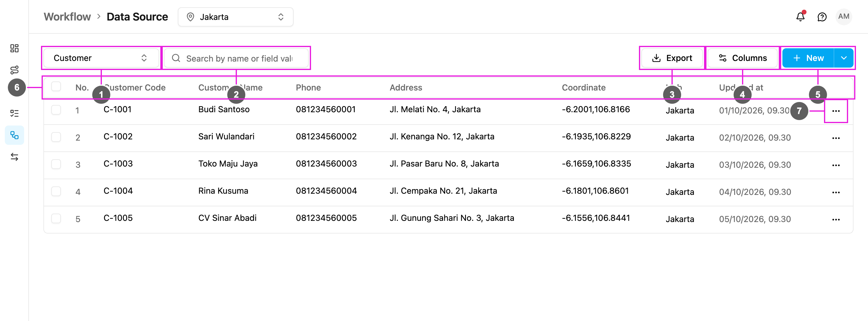This screenshot has height=321, width=868.
Task: Click updated date 04/10/2026, 09.30
Action: (755, 192)
